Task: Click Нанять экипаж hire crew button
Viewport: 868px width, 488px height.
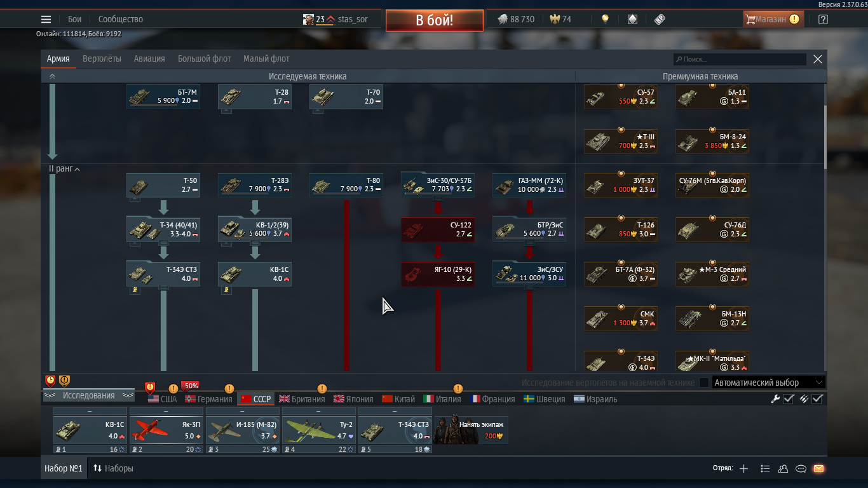Action: tap(471, 430)
